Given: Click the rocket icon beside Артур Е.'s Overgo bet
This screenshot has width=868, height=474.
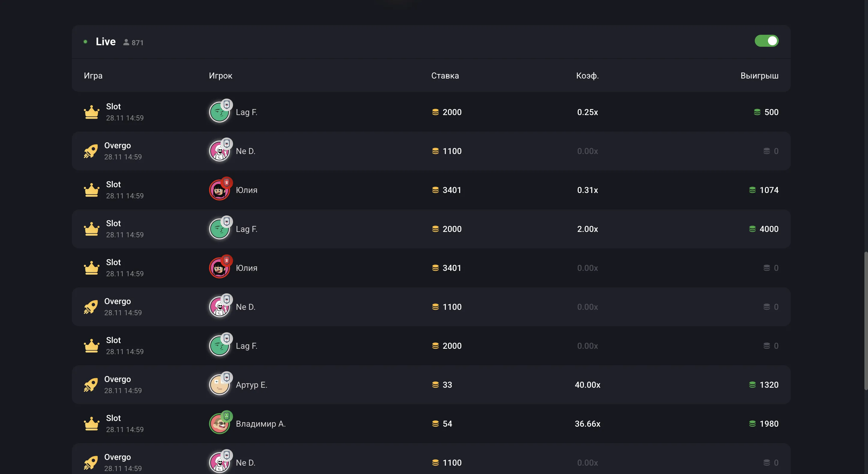Looking at the screenshot, I should pyautogui.click(x=91, y=385).
